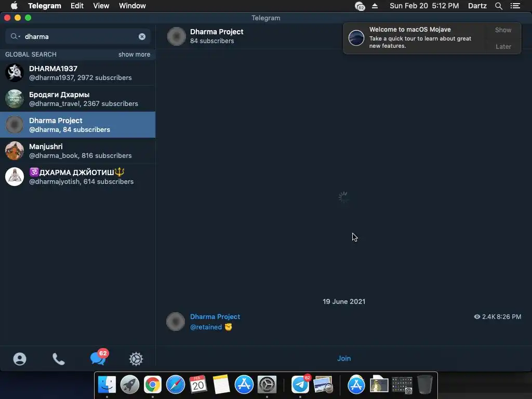Open the Applications folder in the Dock
532x399 pixels.
coord(356,384)
